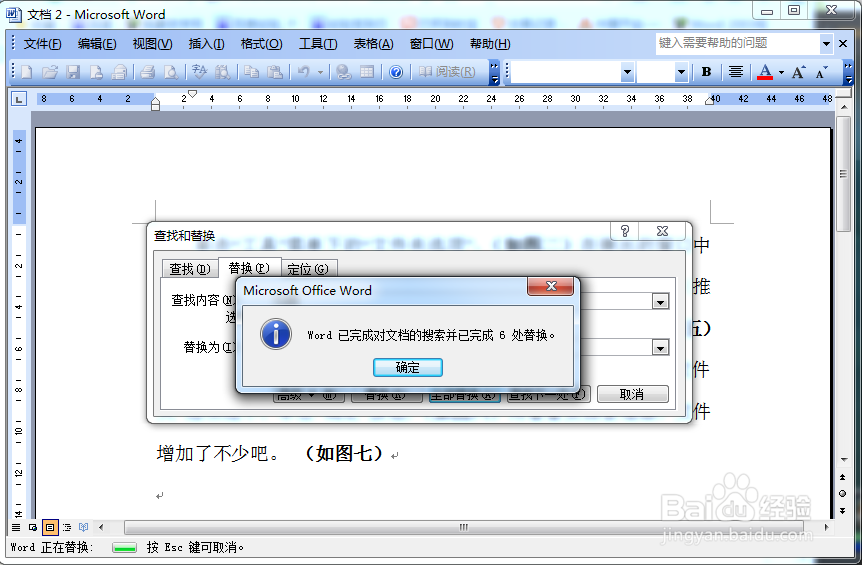Open the 替换为 field dropdown arrow
862x565 pixels.
point(660,347)
